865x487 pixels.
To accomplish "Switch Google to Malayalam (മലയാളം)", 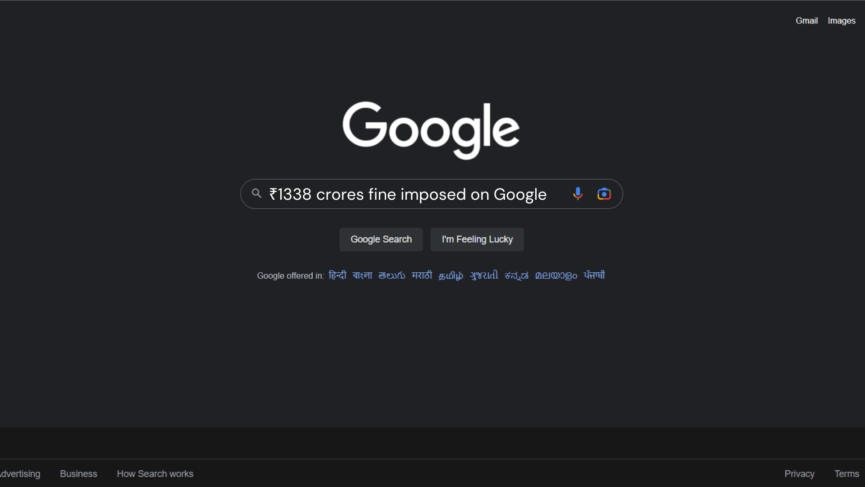I will point(556,275).
